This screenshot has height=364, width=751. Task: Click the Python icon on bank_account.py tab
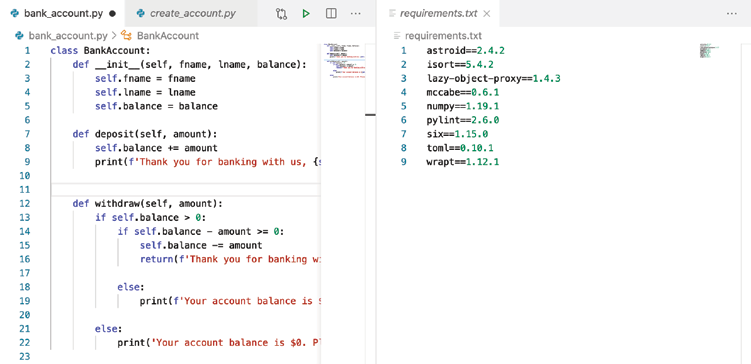tap(14, 13)
